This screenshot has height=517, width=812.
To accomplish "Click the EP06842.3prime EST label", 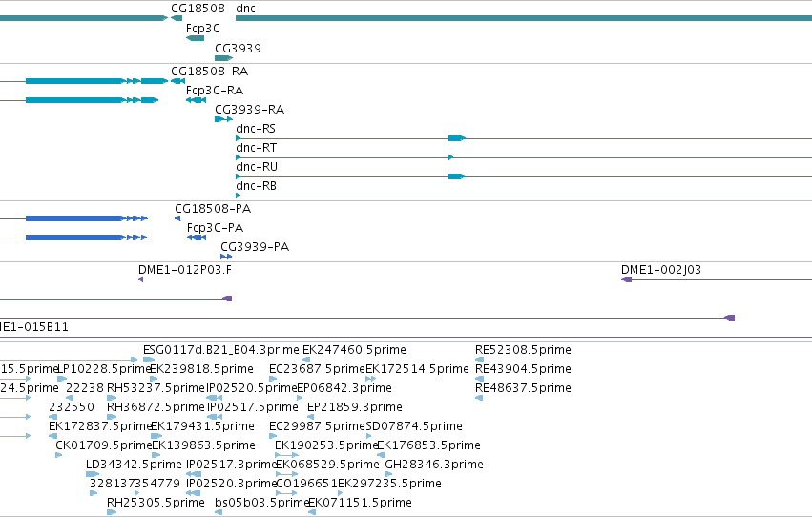I will 344,388.
